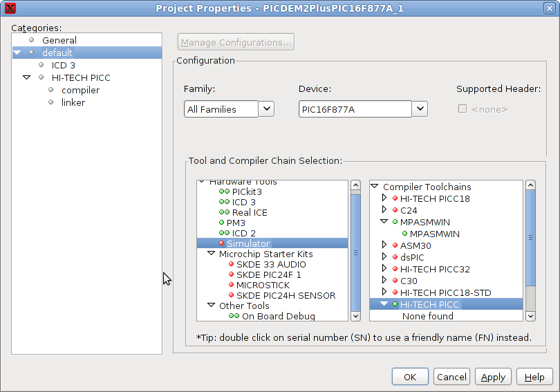Click the red dot beside HI-TECH PICC18

tap(395, 198)
